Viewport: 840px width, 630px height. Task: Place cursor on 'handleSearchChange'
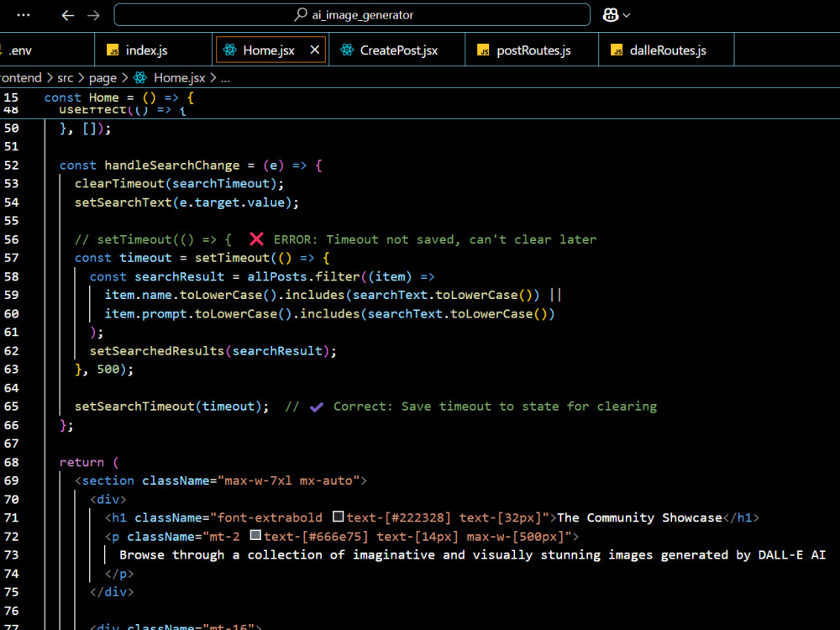click(x=172, y=165)
